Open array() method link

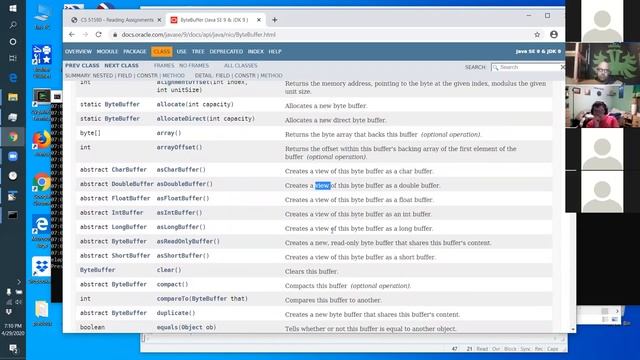(x=169, y=133)
